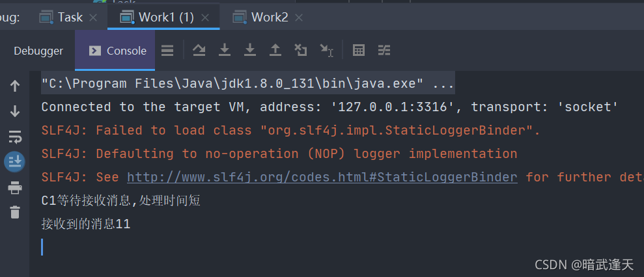Click the Step Out icon

[275, 50]
